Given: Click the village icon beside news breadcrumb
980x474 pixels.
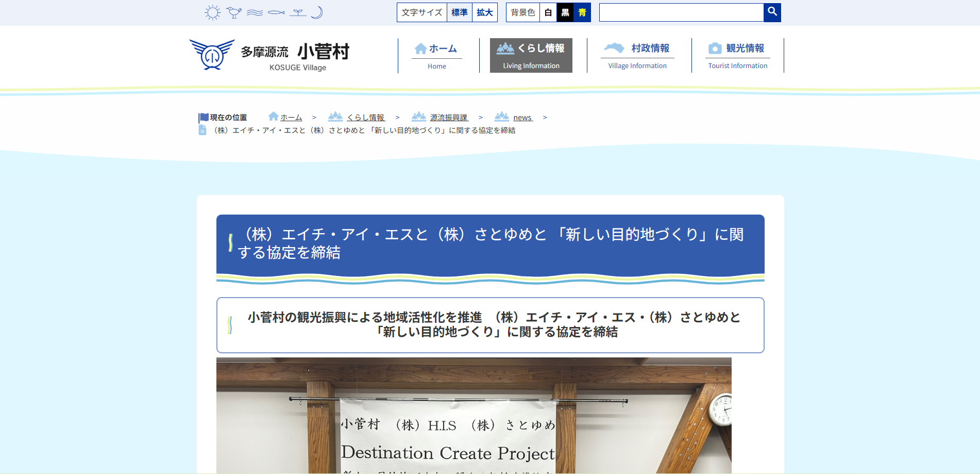Looking at the screenshot, I should [x=502, y=117].
